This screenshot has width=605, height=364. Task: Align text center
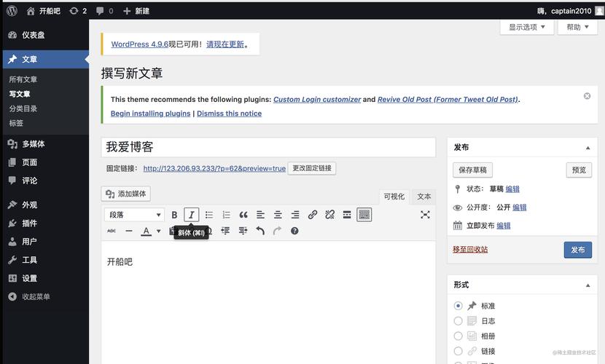[278, 215]
